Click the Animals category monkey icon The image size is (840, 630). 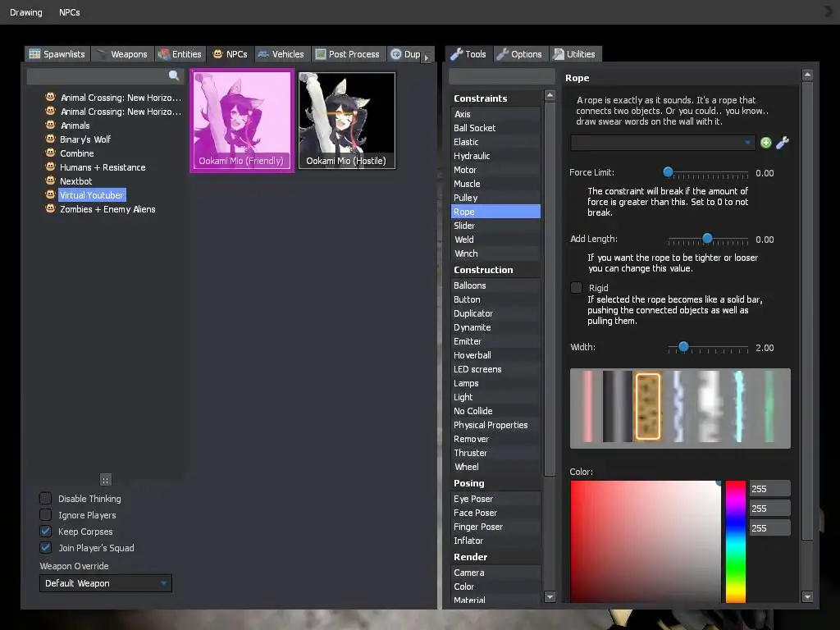tap(50, 125)
